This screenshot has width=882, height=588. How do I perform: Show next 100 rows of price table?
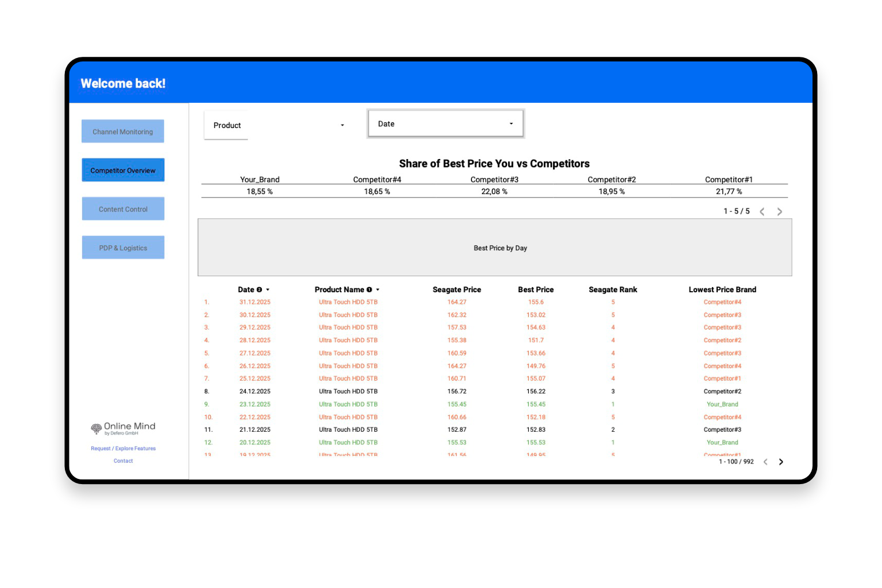pos(781,462)
